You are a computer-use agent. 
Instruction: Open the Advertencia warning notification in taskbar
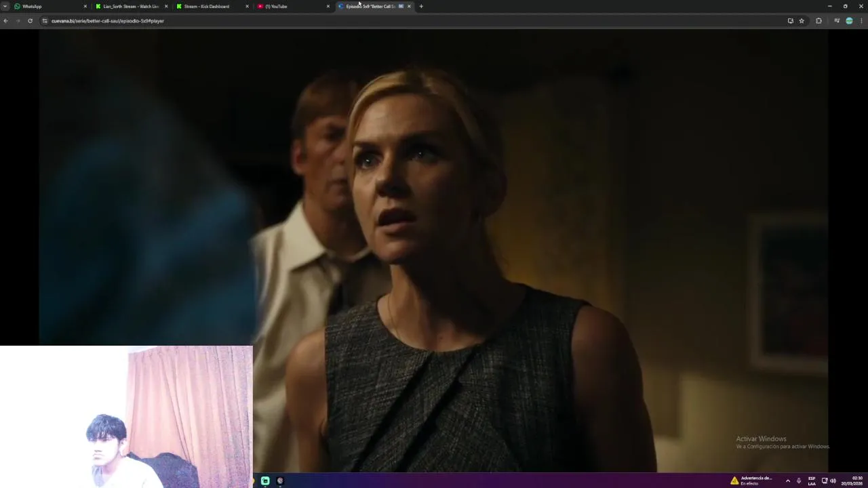tap(752, 481)
